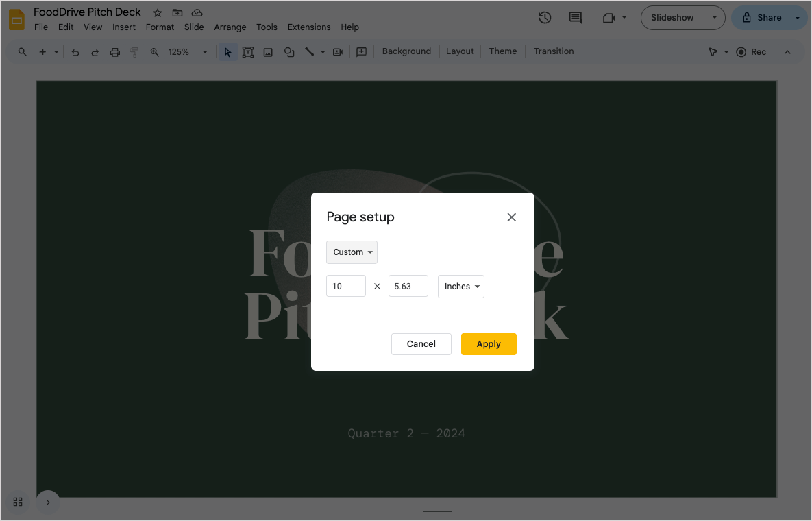This screenshot has width=812, height=521.
Task: Click the shape tool icon
Action: (x=289, y=52)
